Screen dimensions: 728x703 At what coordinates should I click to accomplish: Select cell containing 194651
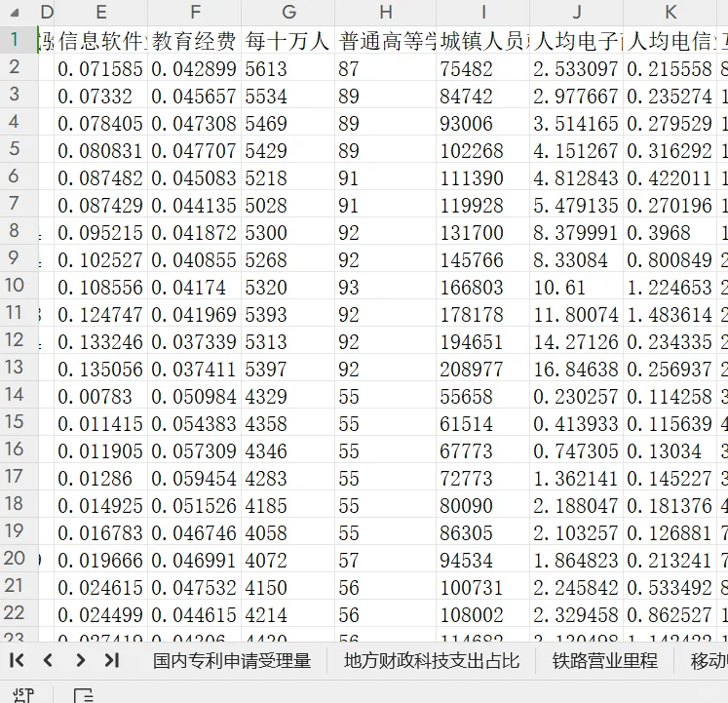click(x=483, y=341)
